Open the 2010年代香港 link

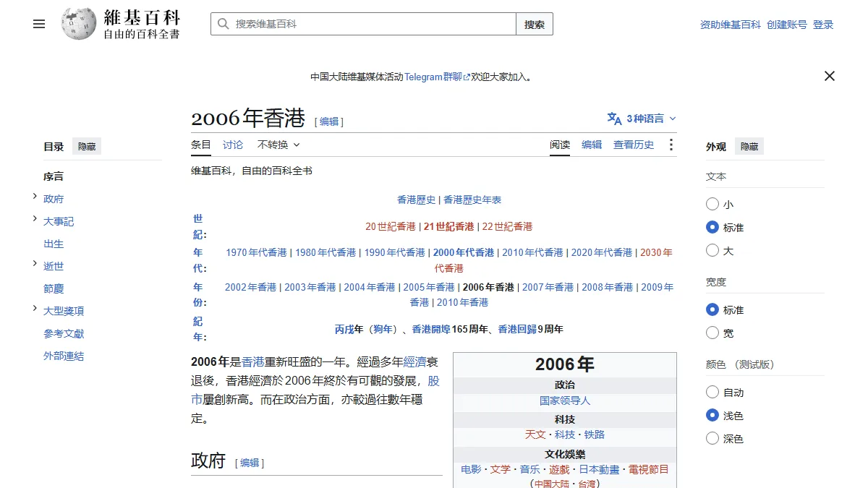click(x=532, y=252)
